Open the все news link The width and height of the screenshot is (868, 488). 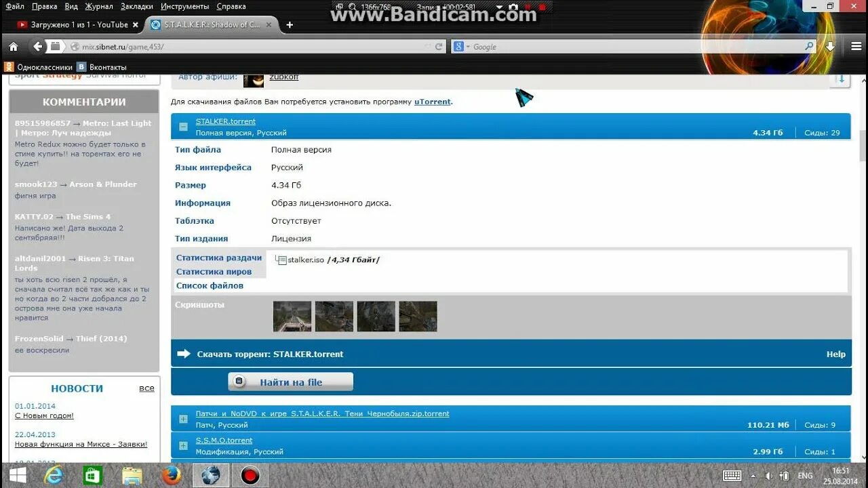click(146, 388)
